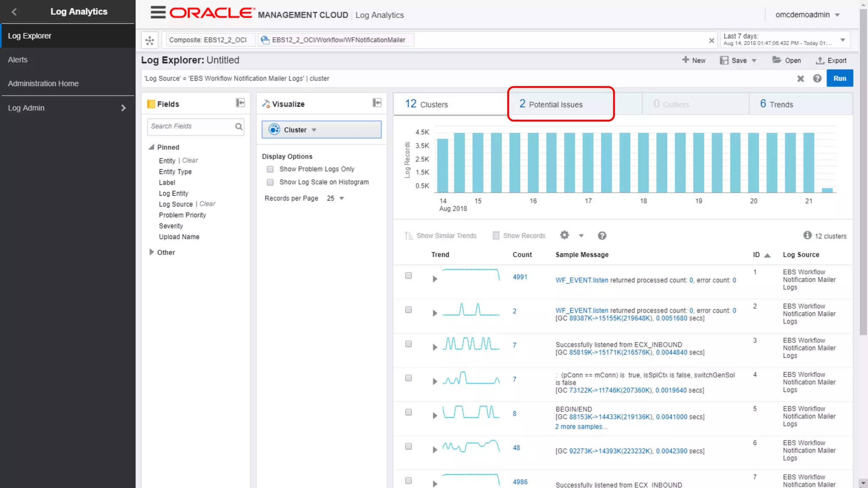Click the back arrow beside Log Analytics
This screenshot has height=488, width=868.
pyautogui.click(x=14, y=12)
